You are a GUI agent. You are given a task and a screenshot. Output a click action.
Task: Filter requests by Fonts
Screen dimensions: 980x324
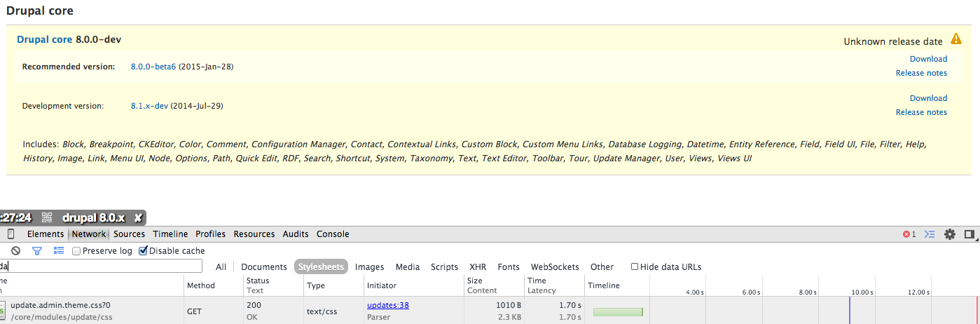tap(509, 267)
